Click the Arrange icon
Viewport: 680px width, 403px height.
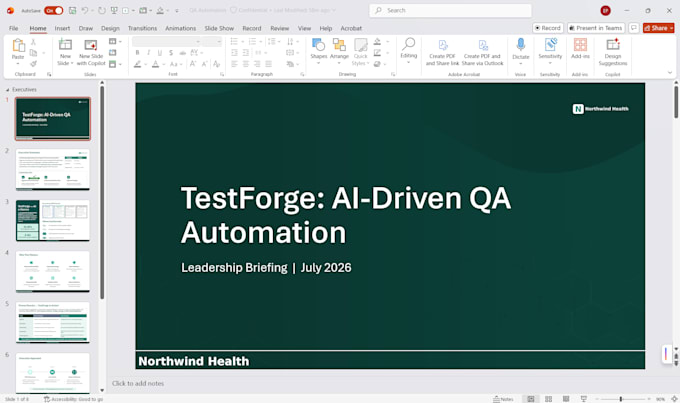point(339,45)
